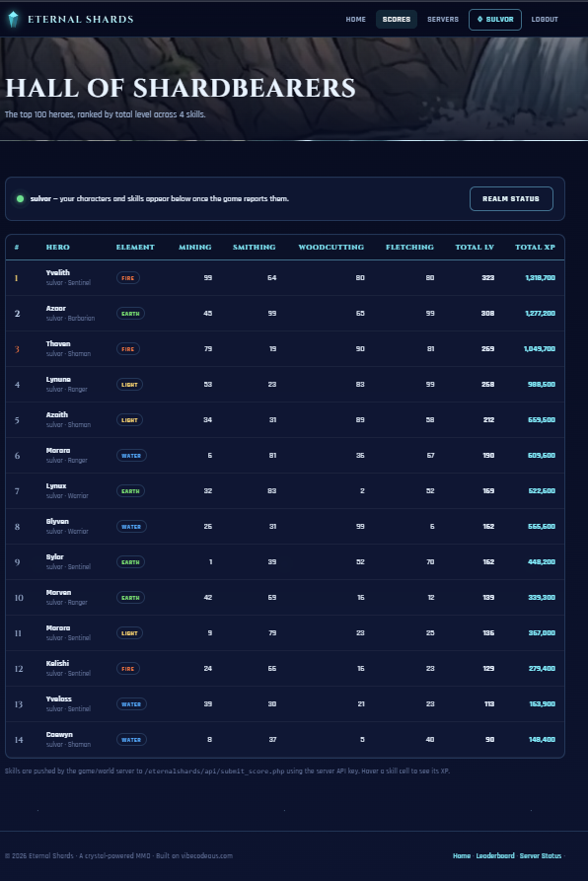Click total XP value 448,200

[542, 562]
